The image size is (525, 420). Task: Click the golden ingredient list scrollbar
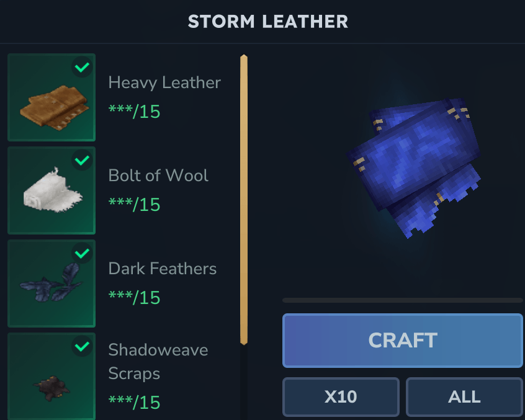(x=244, y=200)
